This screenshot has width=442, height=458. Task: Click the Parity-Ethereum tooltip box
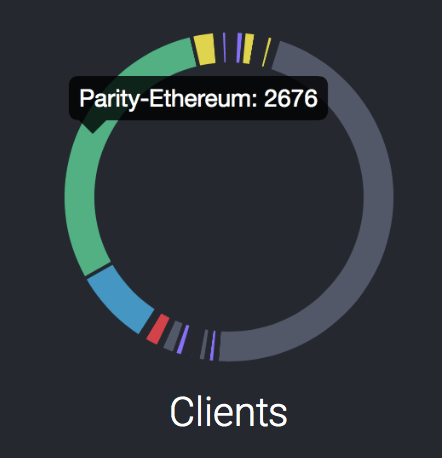point(198,98)
